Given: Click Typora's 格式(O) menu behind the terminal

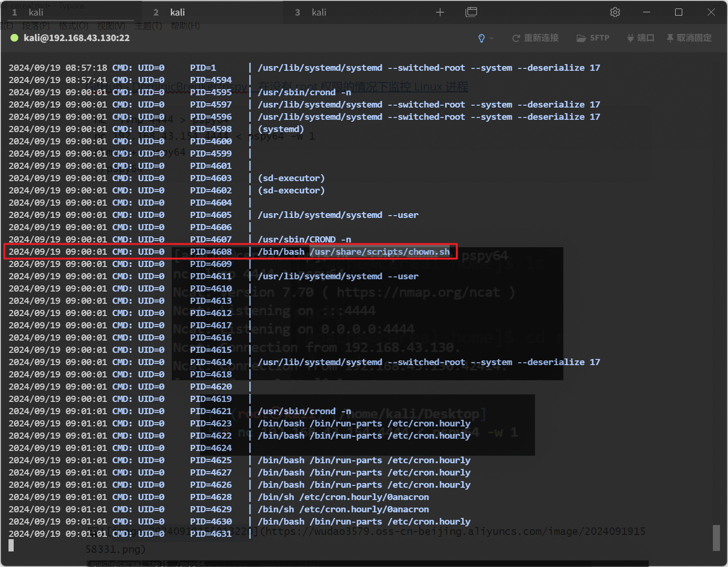Looking at the screenshot, I should (x=74, y=25).
